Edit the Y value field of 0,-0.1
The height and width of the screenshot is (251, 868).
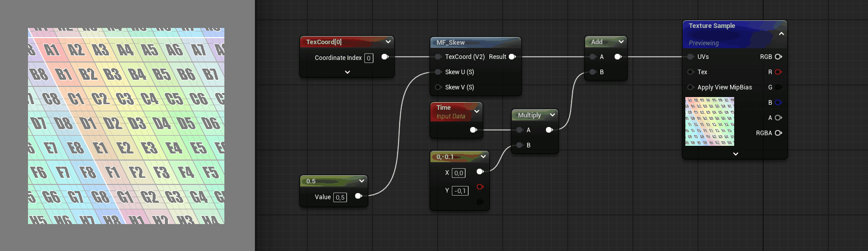pos(460,191)
